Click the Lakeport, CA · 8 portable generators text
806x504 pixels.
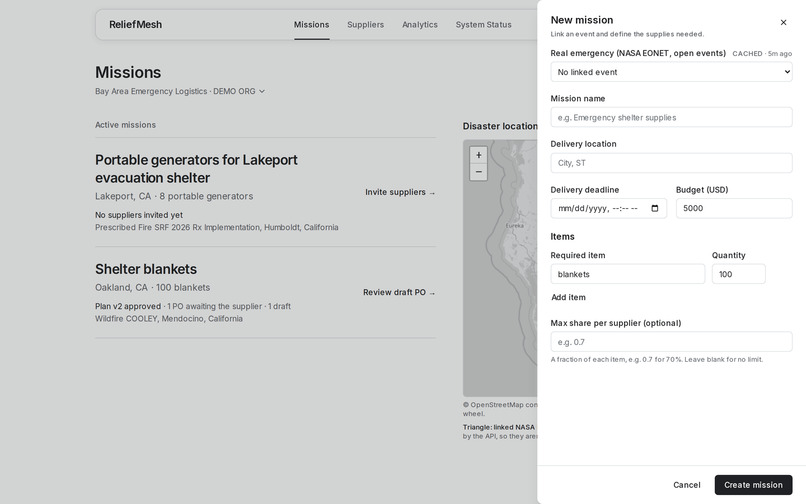pyautogui.click(x=174, y=196)
